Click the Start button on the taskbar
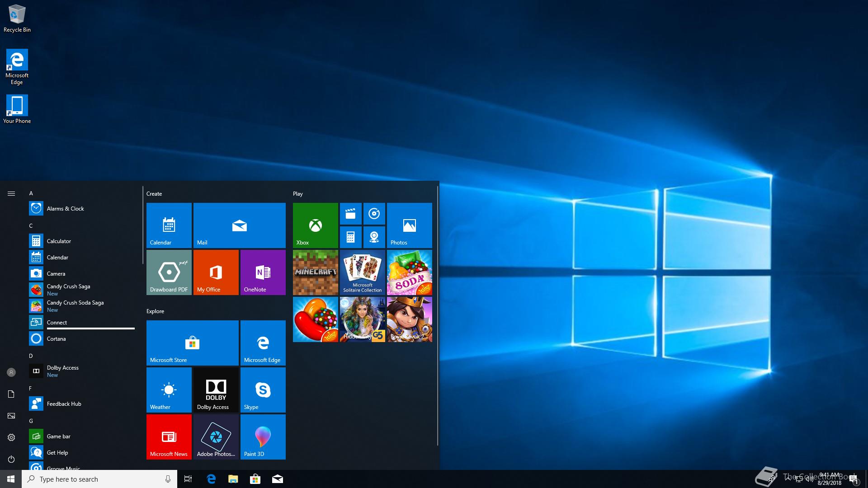868x488 pixels. [11, 479]
